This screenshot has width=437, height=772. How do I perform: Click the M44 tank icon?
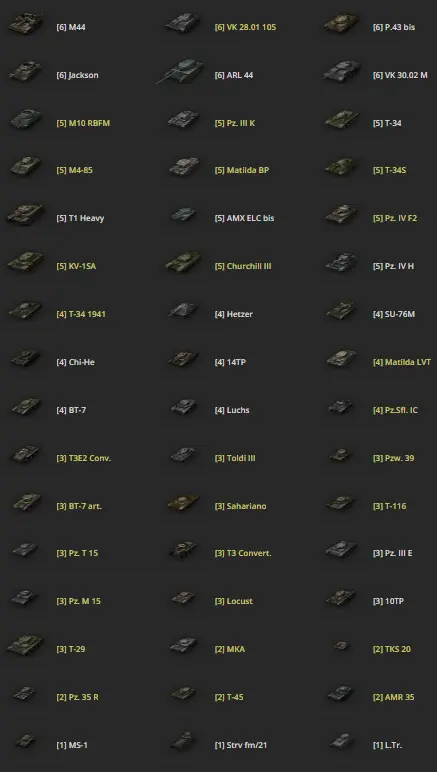click(x=26, y=24)
